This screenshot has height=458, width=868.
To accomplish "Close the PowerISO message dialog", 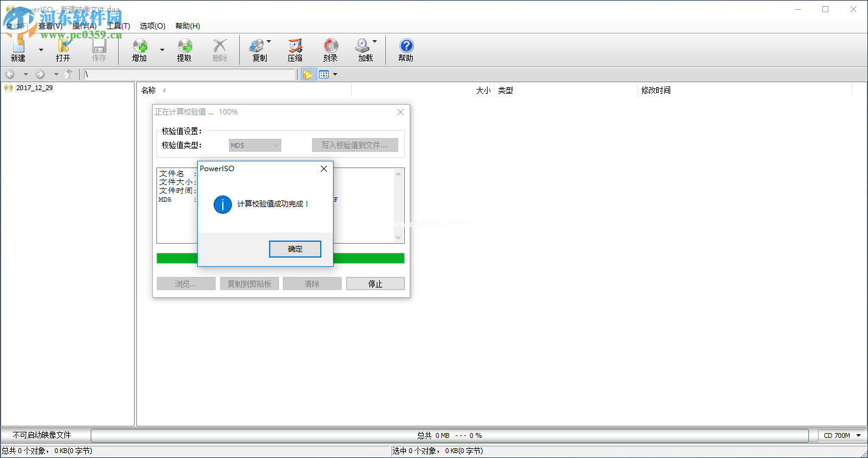I will click(x=324, y=169).
